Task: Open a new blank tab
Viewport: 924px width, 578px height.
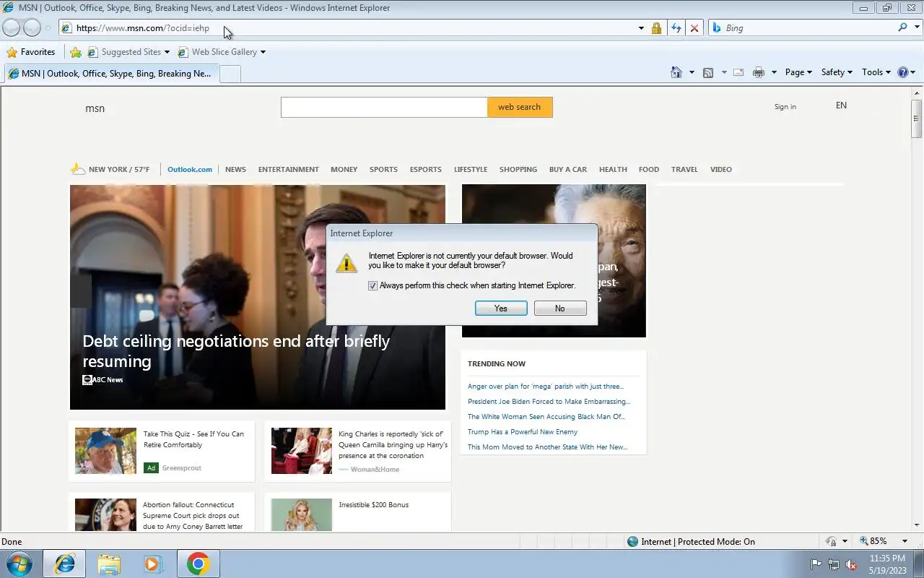Action: pyautogui.click(x=230, y=74)
